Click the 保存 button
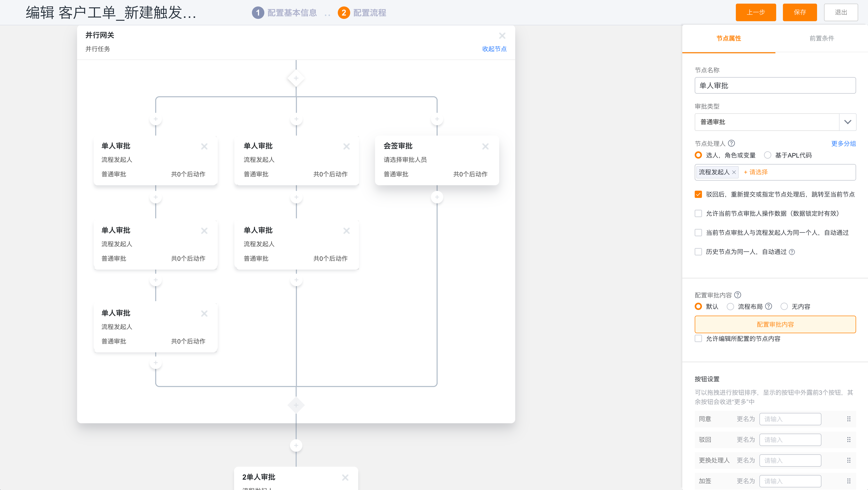Image resolution: width=868 pixels, height=490 pixels. pos(800,12)
